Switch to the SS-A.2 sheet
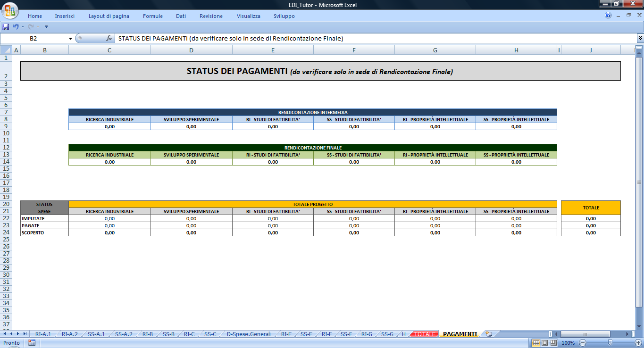Image resolution: width=644 pixels, height=348 pixels. point(124,334)
